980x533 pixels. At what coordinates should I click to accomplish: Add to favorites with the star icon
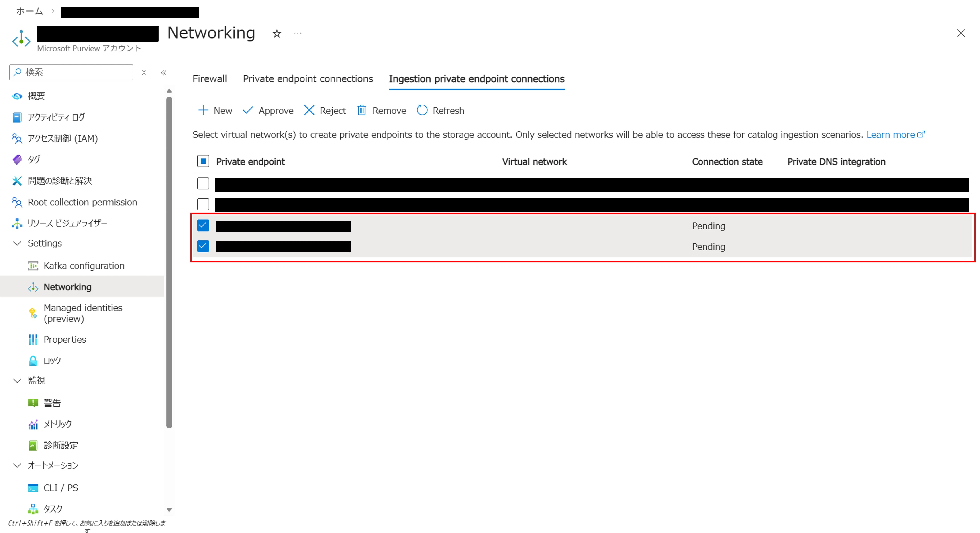(x=277, y=34)
